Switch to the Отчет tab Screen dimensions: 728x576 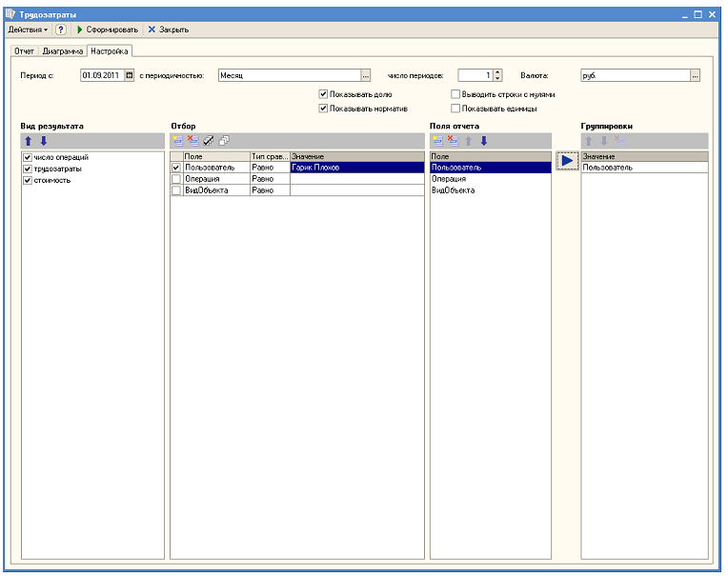(x=24, y=51)
